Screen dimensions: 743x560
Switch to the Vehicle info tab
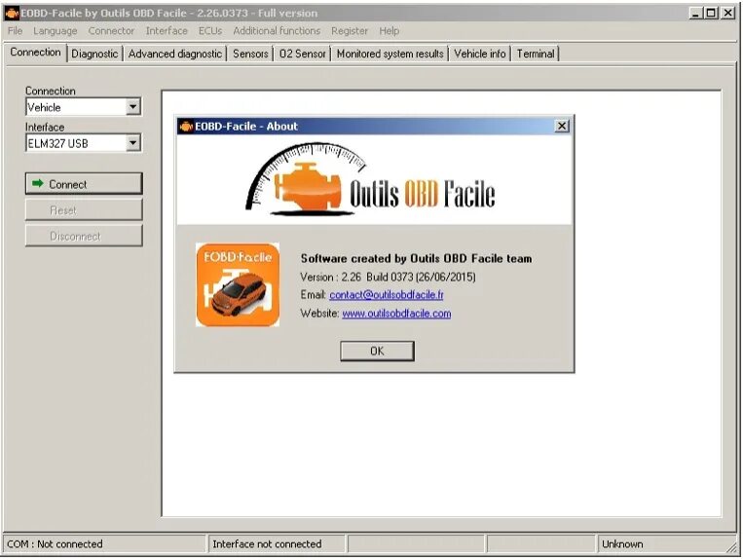tap(479, 54)
